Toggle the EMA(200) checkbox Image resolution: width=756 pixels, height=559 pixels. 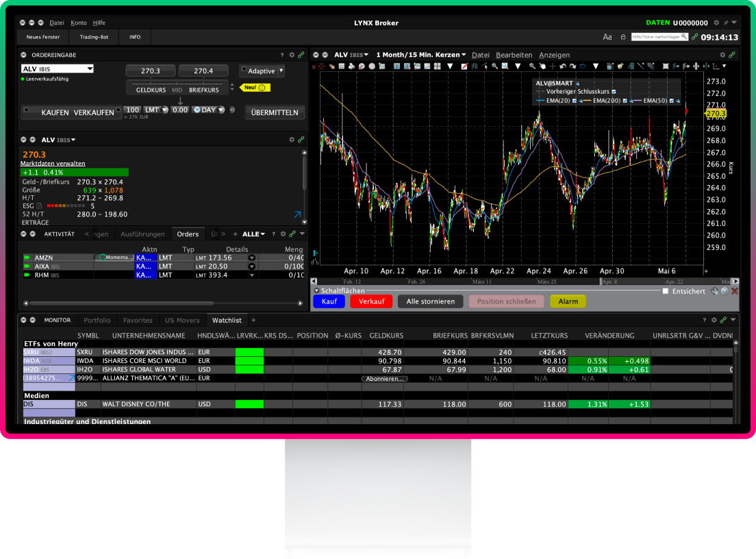coord(625,101)
